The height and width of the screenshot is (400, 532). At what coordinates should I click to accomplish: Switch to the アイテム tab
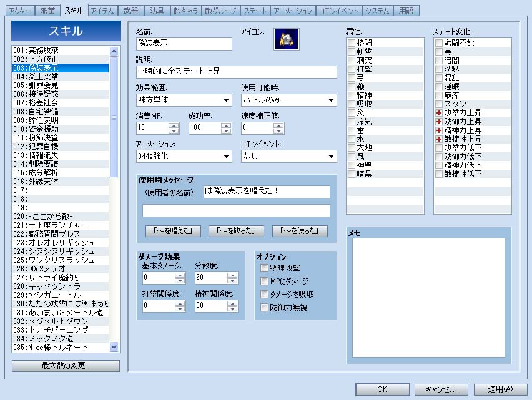101,11
